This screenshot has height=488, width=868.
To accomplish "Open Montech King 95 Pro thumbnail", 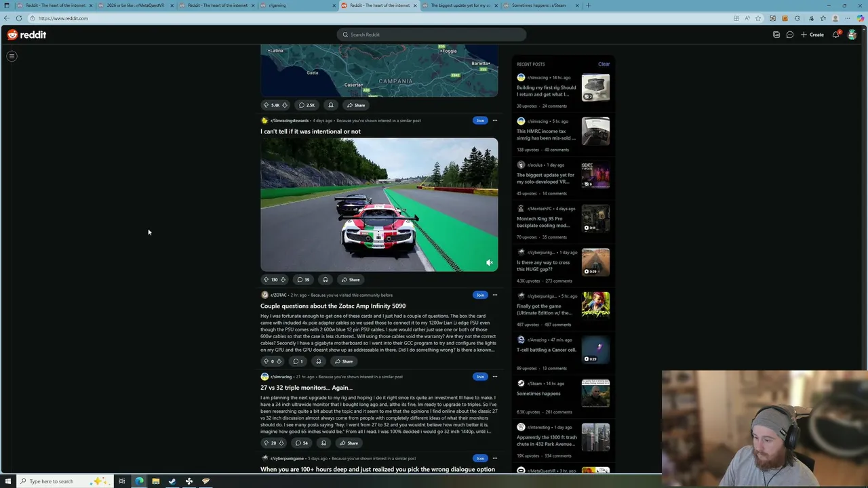I will tap(595, 218).
